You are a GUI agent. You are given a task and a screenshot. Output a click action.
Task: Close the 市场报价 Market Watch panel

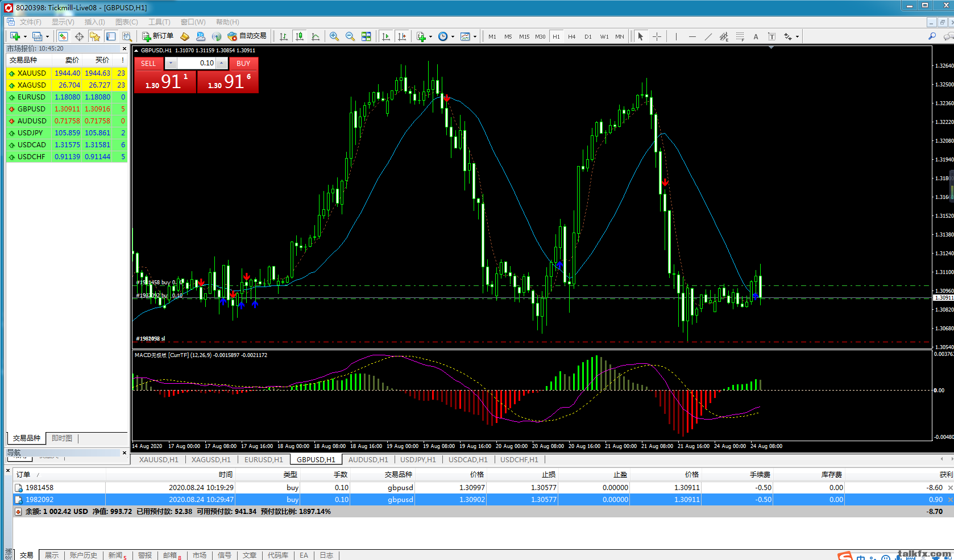(125, 49)
